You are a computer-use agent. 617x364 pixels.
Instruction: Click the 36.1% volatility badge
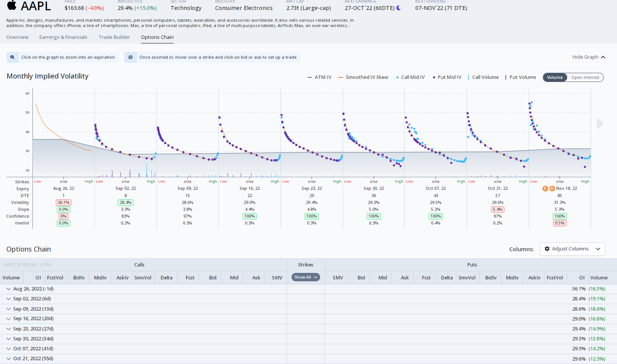coord(64,202)
